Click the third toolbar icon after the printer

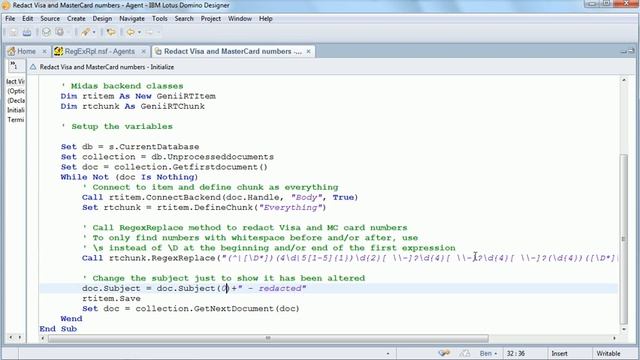click(x=46, y=32)
